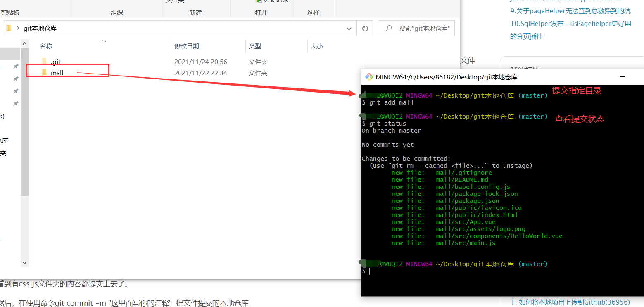Click mall/package-lock.json in terminal output
This screenshot has width=644, height=307.
(477, 194)
